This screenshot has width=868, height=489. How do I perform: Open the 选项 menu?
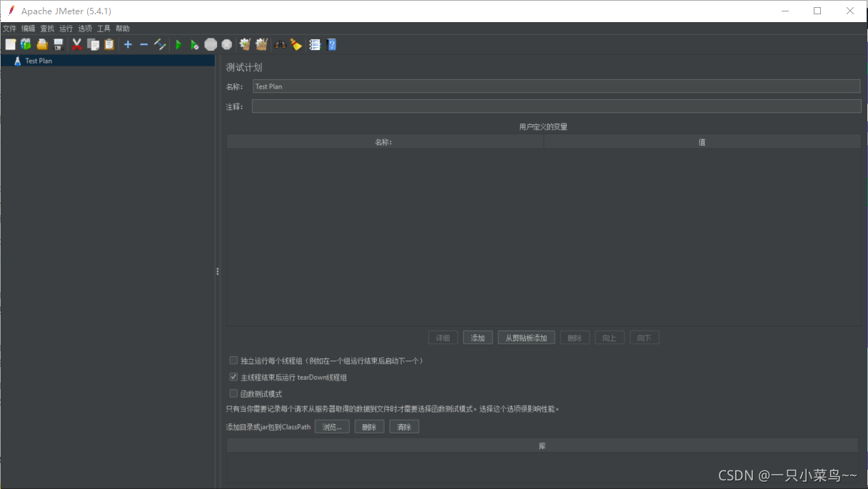85,29
